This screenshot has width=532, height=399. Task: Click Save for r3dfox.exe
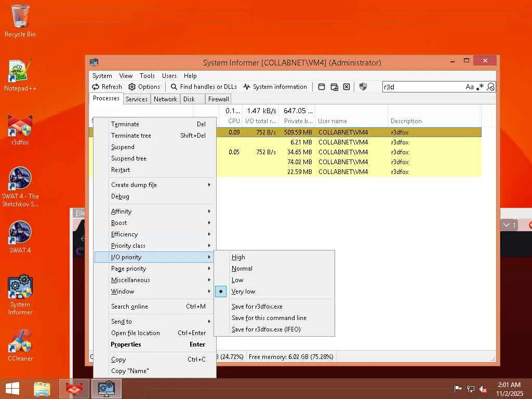click(x=274, y=307)
